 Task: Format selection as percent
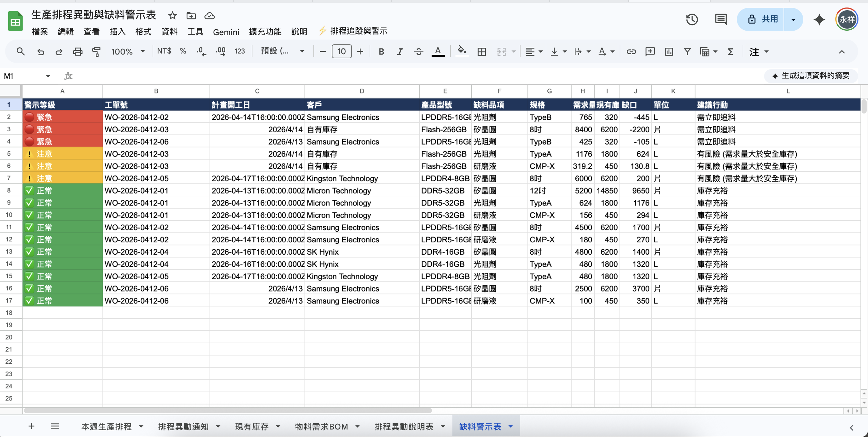tap(183, 51)
